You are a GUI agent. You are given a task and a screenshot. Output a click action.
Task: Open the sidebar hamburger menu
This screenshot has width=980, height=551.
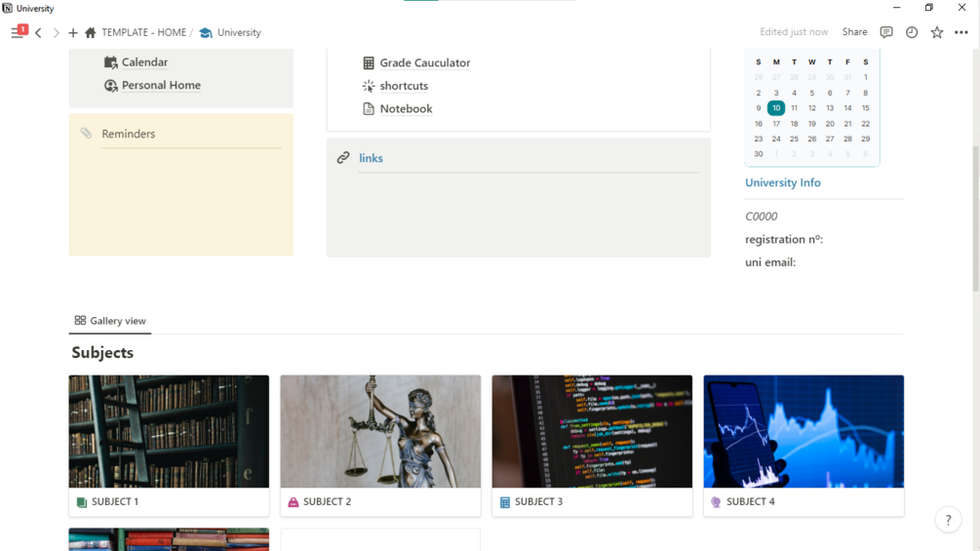click(17, 33)
